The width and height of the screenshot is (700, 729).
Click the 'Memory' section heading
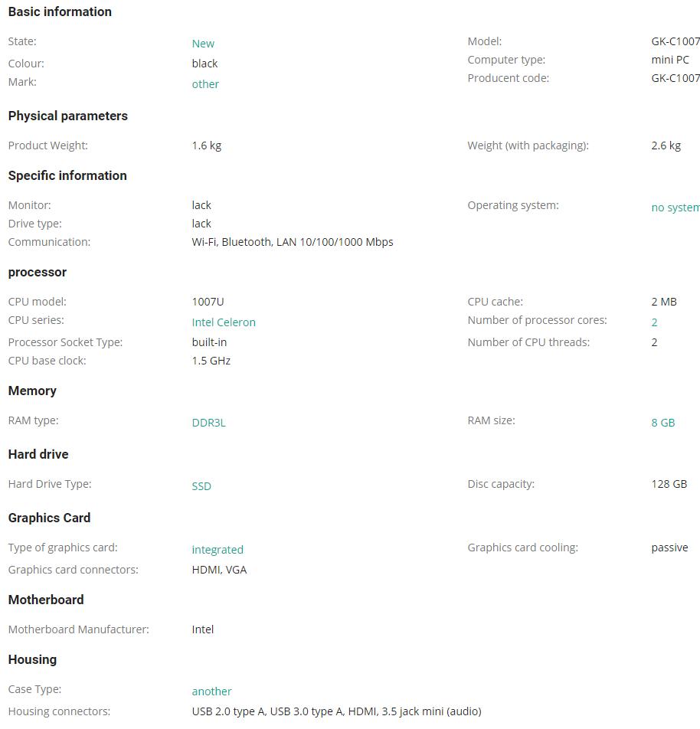[x=32, y=391]
